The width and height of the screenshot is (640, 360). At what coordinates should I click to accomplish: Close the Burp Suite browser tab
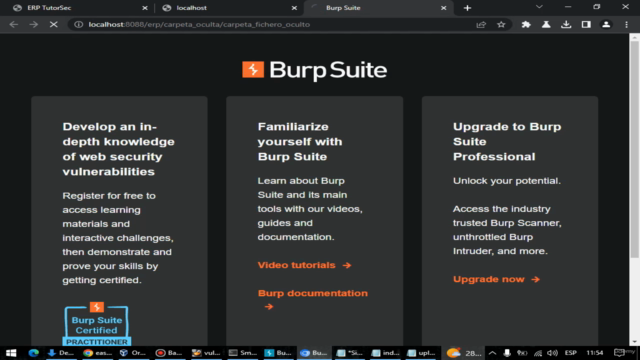(x=443, y=8)
